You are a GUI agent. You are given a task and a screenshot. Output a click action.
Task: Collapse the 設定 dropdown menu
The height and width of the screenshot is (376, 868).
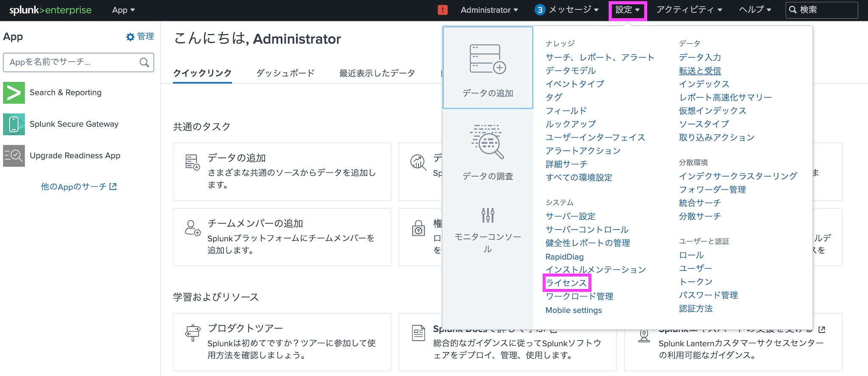pos(628,10)
